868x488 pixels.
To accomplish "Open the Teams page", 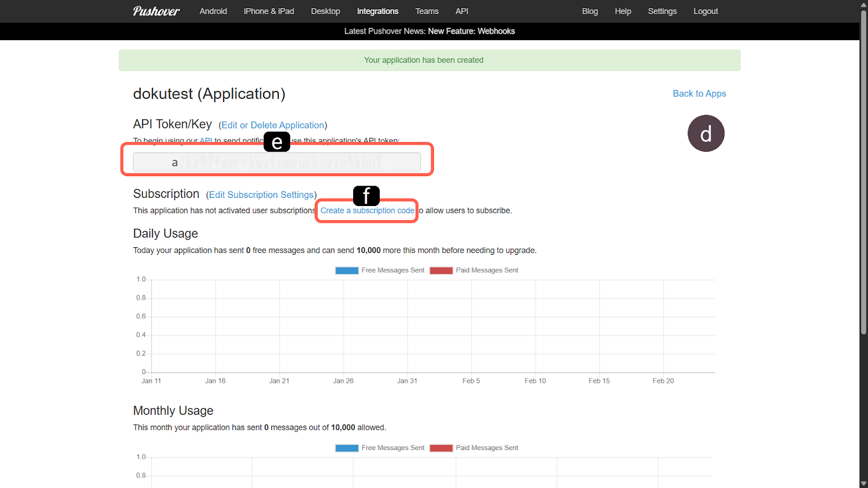I will 427,11.
